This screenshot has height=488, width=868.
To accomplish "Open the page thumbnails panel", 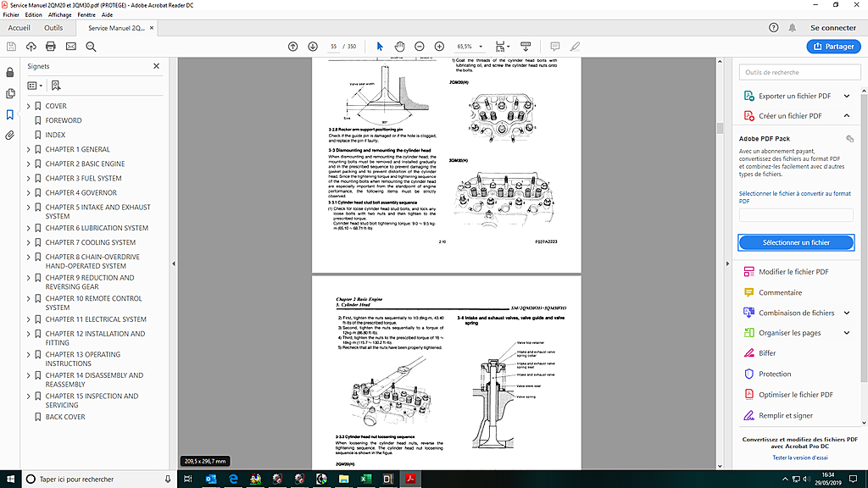I will tap(10, 93).
